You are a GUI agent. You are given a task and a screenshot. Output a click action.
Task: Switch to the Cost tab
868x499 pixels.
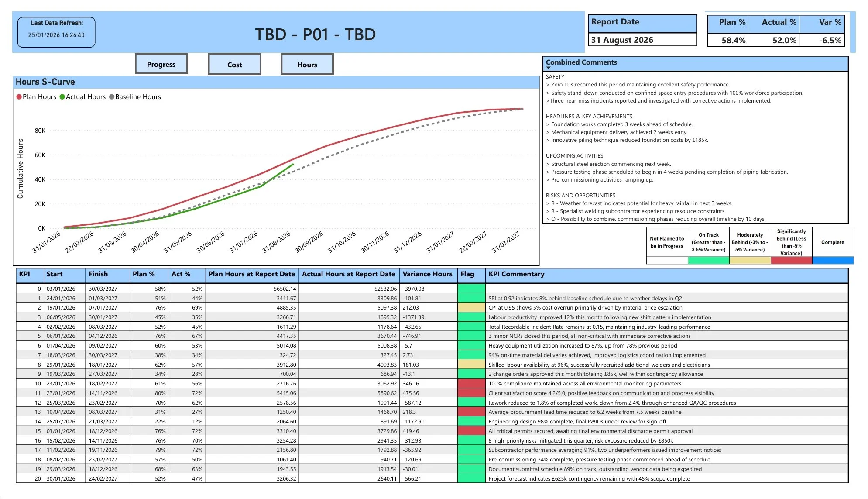click(234, 64)
